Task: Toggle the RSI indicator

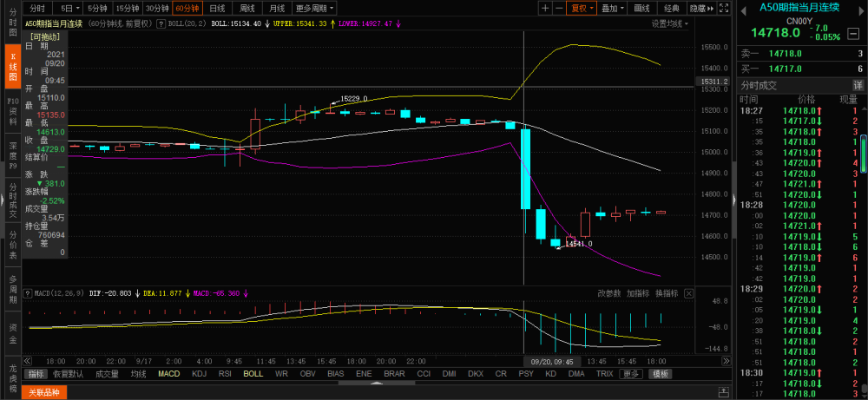Action: click(x=225, y=374)
